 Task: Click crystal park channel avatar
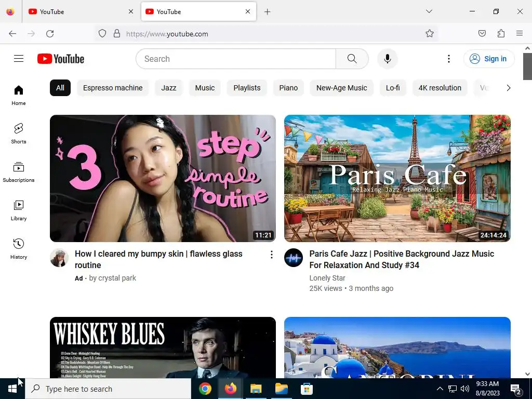[x=59, y=258]
